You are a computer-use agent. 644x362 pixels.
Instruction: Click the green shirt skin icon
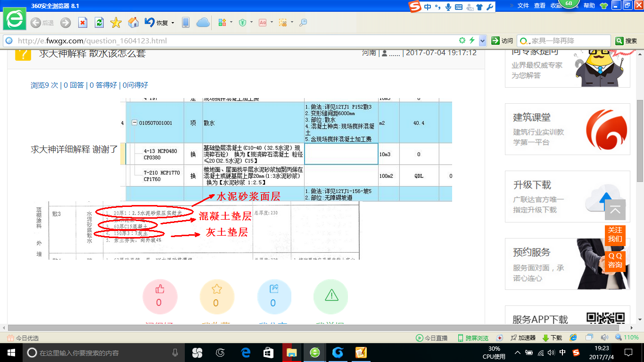pos(603,6)
